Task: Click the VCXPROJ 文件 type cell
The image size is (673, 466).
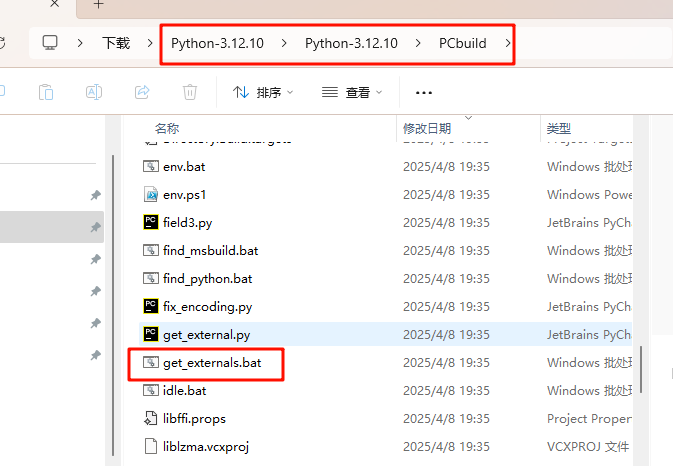Action: click(x=588, y=447)
